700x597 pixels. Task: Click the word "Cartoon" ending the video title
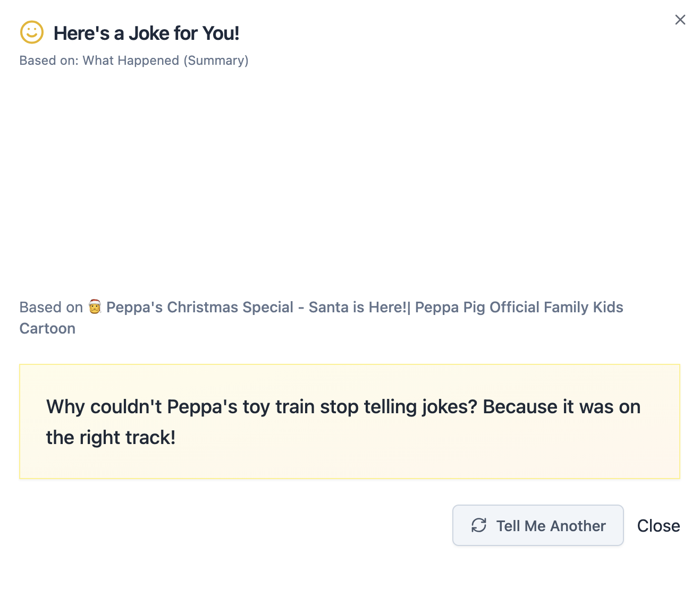[x=47, y=328]
